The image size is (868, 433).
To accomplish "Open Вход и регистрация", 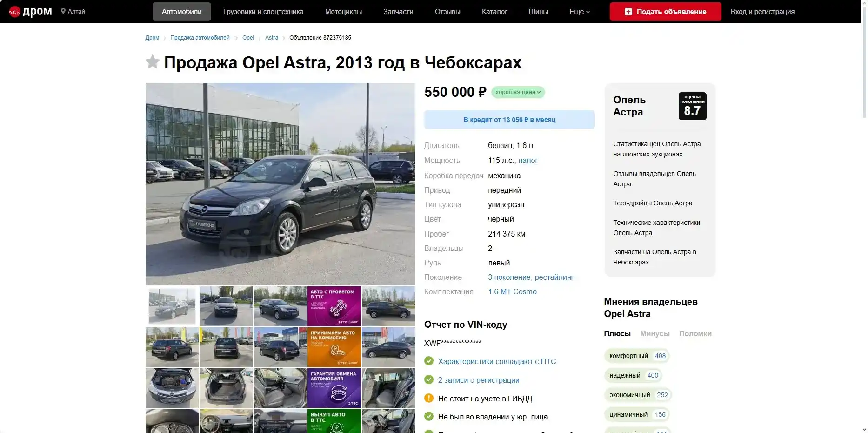I will click(x=762, y=12).
